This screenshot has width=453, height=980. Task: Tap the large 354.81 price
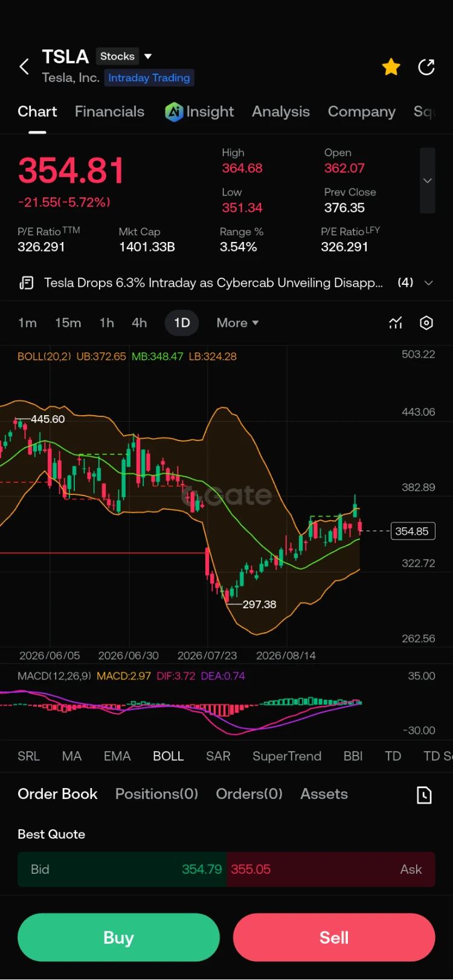tap(71, 170)
